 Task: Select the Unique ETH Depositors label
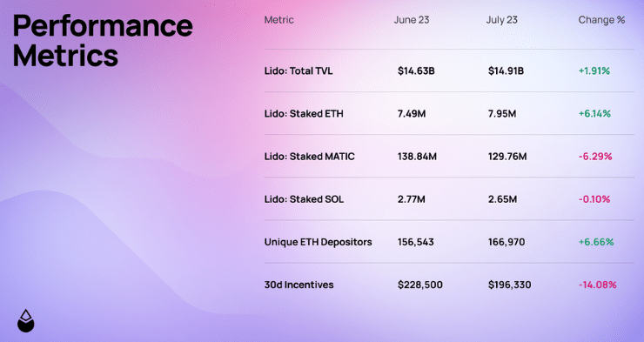tap(319, 242)
